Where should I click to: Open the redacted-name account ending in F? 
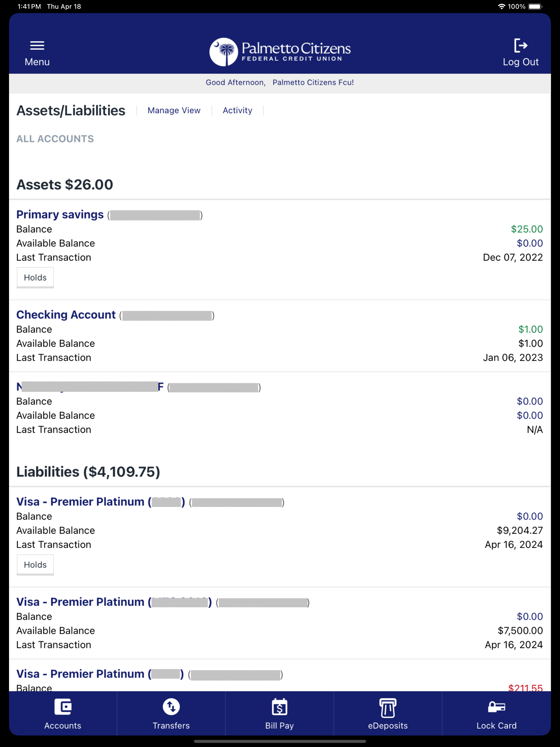[90, 387]
